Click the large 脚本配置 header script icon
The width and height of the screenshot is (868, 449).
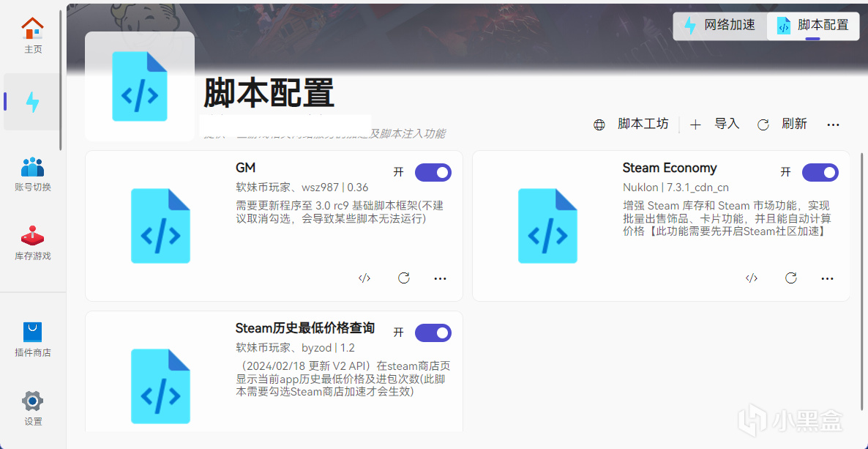pyautogui.click(x=140, y=86)
